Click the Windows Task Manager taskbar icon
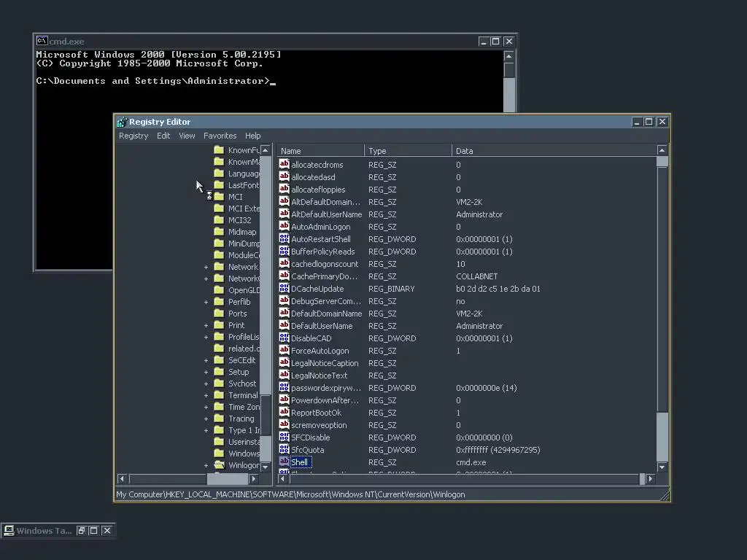Viewport: 747px width, 560px height. point(9,531)
